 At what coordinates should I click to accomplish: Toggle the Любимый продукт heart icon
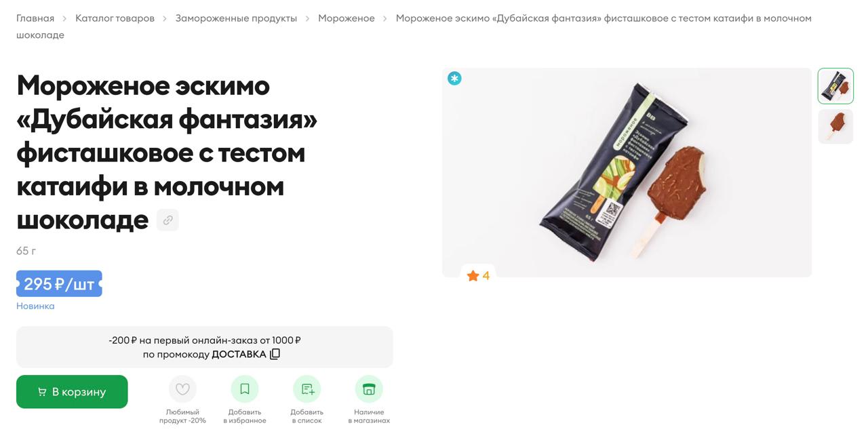(x=182, y=389)
